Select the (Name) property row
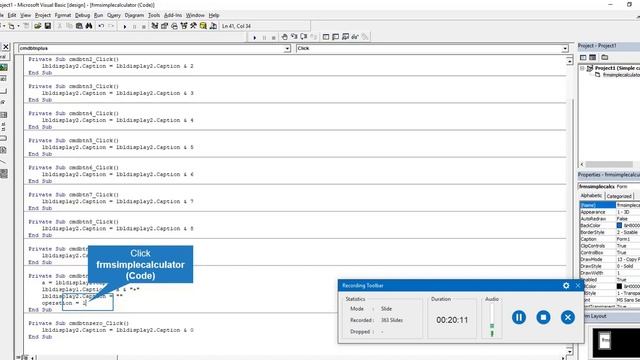The width and height of the screenshot is (640, 360). click(610, 205)
